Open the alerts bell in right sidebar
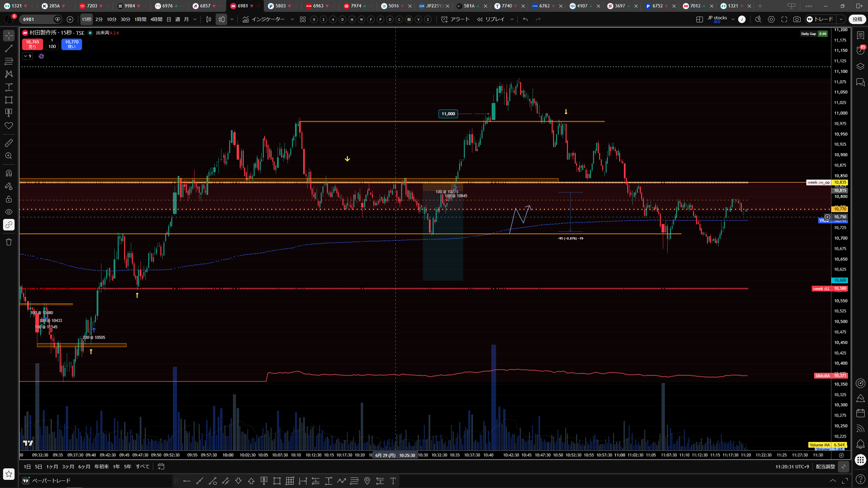 pyautogui.click(x=860, y=444)
